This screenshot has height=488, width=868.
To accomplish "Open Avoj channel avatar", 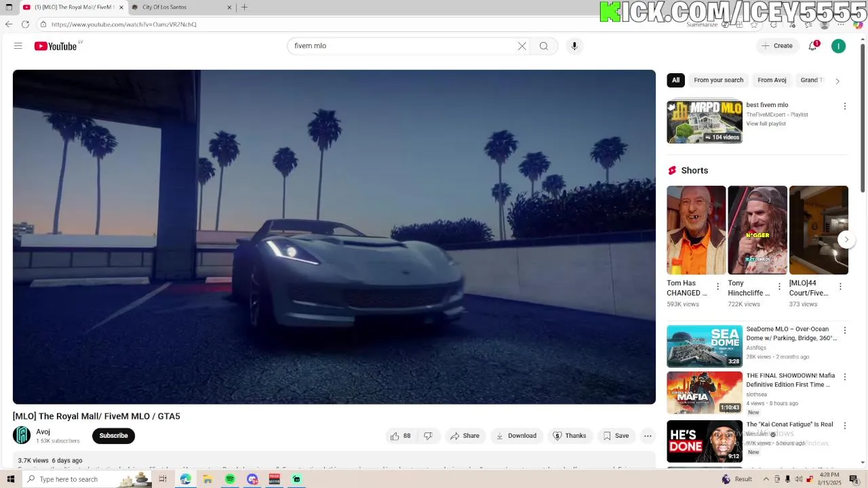I will [x=22, y=435].
